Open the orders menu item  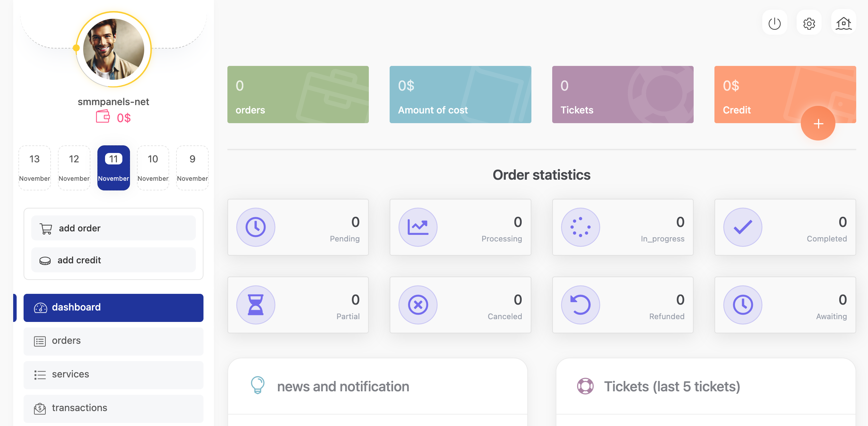pos(113,341)
